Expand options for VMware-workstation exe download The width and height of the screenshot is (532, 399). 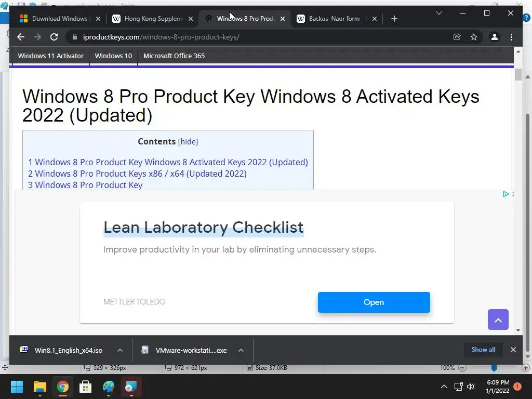tap(241, 350)
